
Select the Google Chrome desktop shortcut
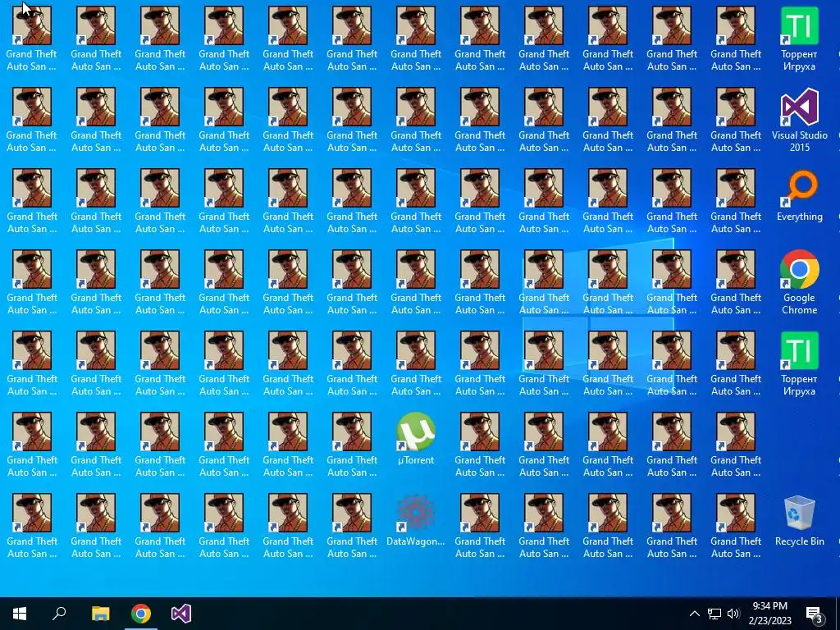[799, 282]
